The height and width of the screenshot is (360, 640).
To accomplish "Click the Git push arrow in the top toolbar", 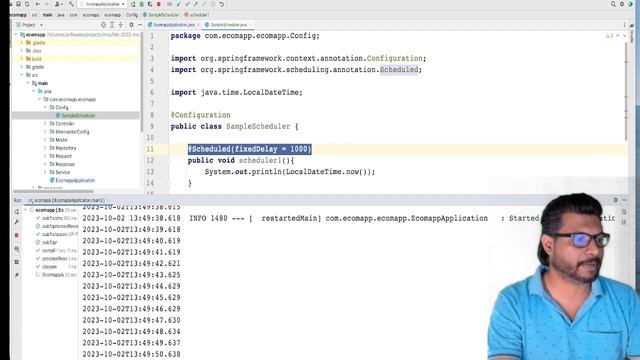I will point(196,4).
